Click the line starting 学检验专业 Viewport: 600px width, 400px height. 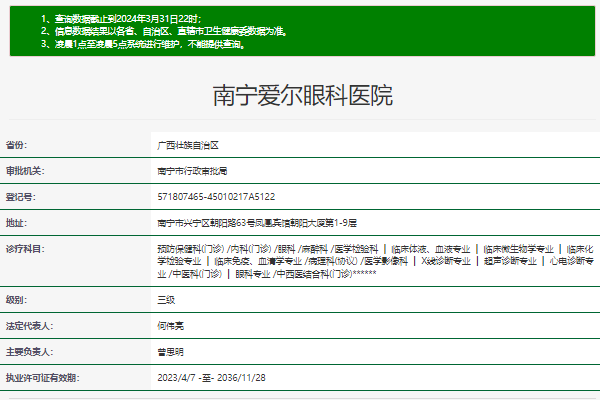(375, 261)
